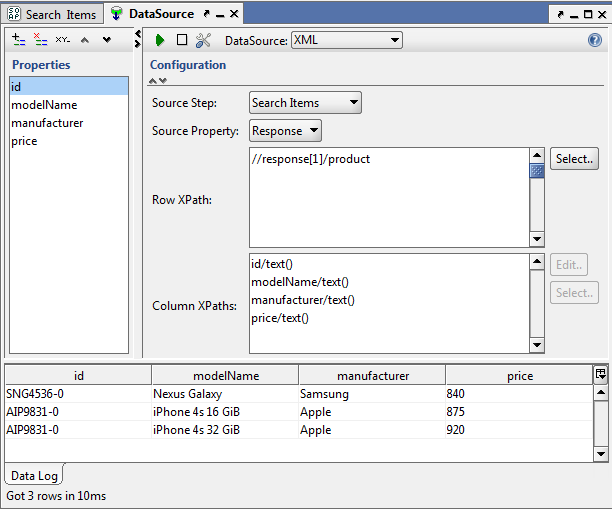Viewport: 612px width, 509px height.
Task: Select the price cell 920
Action: click(x=519, y=430)
